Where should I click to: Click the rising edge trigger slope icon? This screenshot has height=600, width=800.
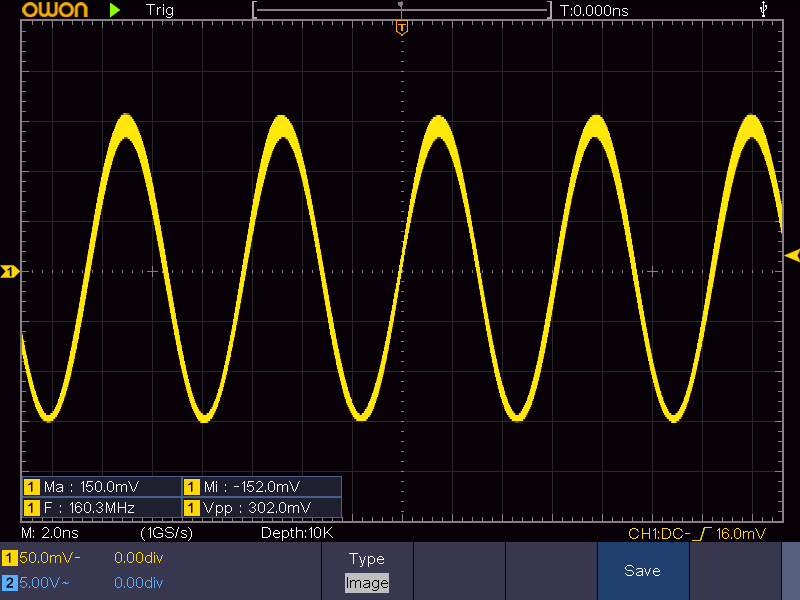coord(704,534)
